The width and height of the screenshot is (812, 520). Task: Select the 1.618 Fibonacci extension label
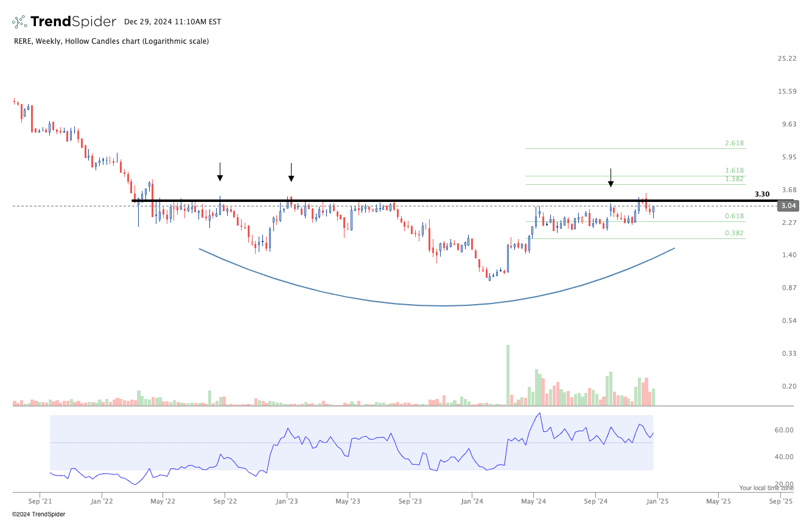pos(734,171)
